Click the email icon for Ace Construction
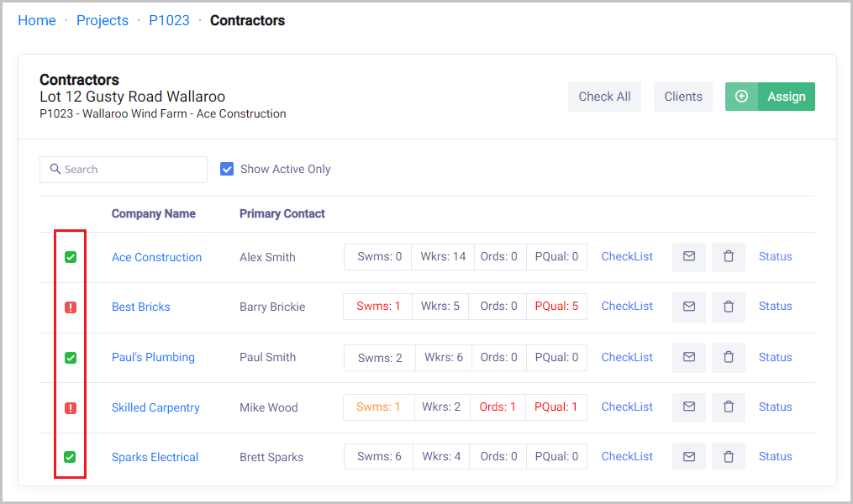This screenshot has height=504, width=853. (x=689, y=257)
